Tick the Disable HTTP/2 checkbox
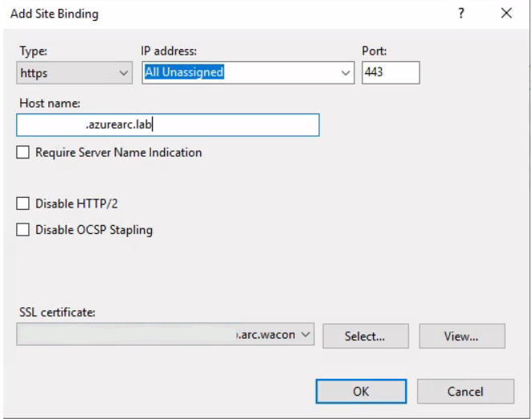This screenshot has width=532, height=419. point(23,204)
